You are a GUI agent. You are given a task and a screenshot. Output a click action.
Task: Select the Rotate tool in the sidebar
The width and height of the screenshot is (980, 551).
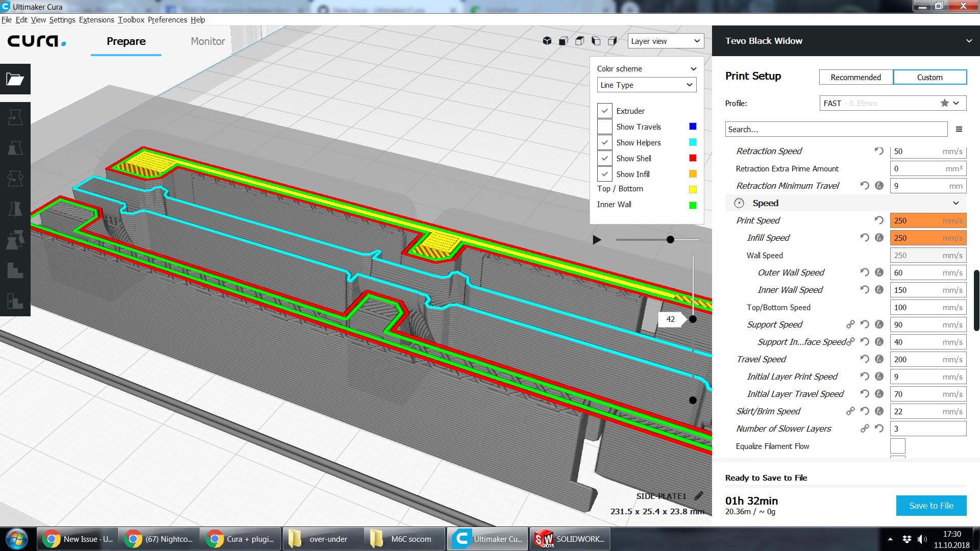15,179
